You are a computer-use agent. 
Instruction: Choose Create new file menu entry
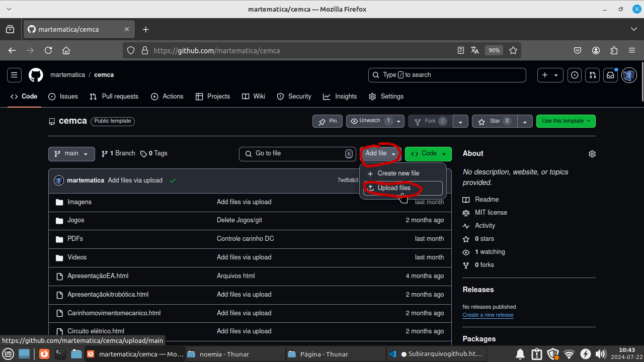tap(403, 173)
